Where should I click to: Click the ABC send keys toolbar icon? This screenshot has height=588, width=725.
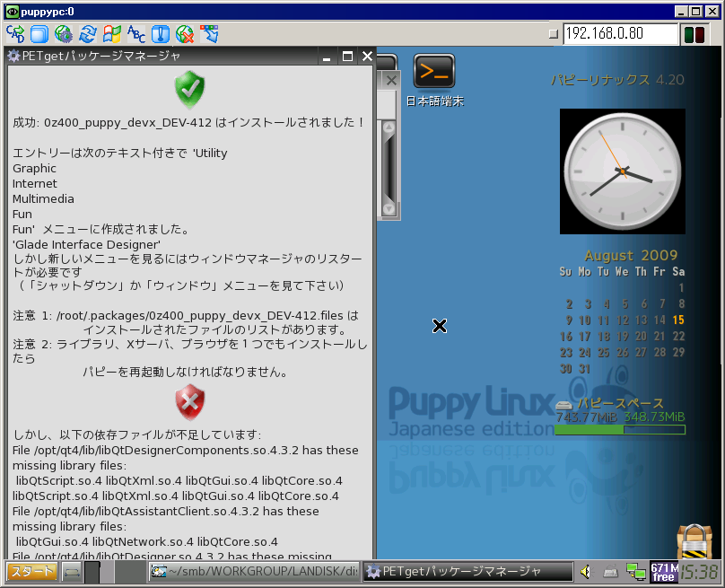[136, 34]
